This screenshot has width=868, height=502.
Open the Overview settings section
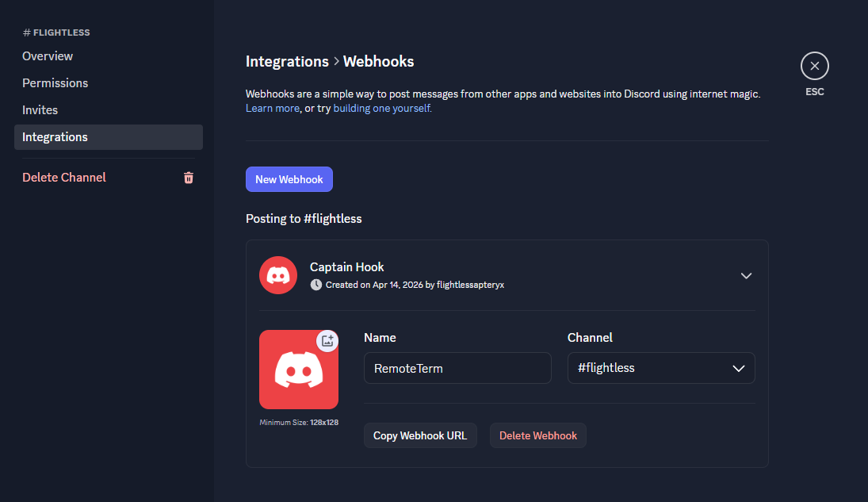[x=48, y=56]
